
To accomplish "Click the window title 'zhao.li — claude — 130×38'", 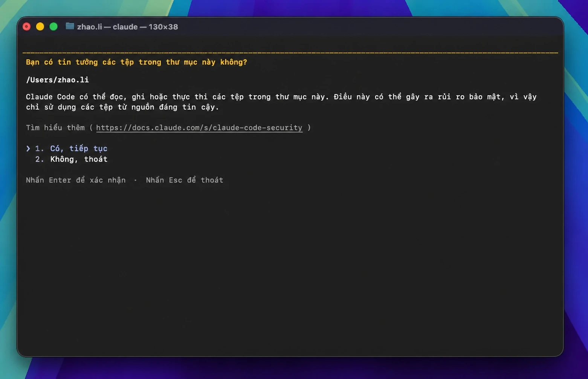I will [127, 27].
